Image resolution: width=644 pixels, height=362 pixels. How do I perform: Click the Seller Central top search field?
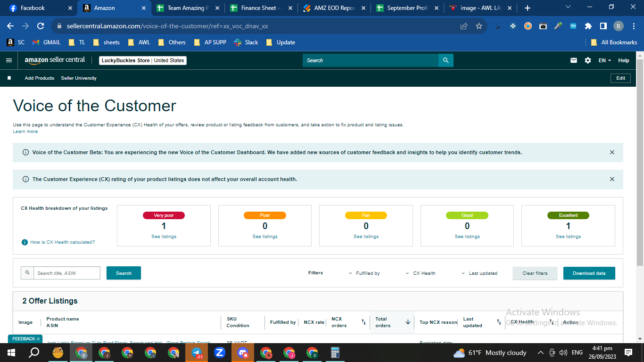click(371, 60)
